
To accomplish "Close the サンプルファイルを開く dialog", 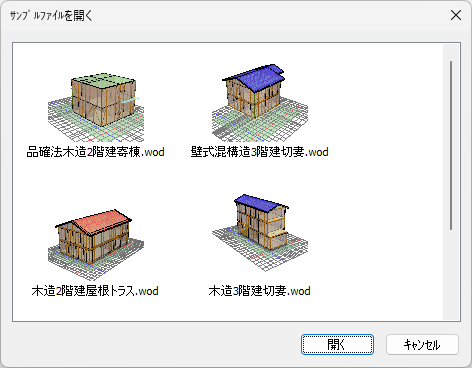I will coord(456,15).
